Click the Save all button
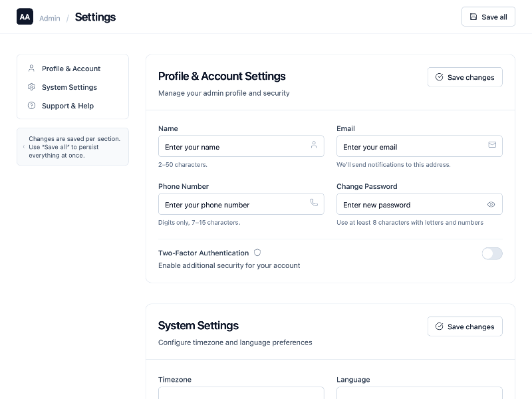 (x=488, y=16)
